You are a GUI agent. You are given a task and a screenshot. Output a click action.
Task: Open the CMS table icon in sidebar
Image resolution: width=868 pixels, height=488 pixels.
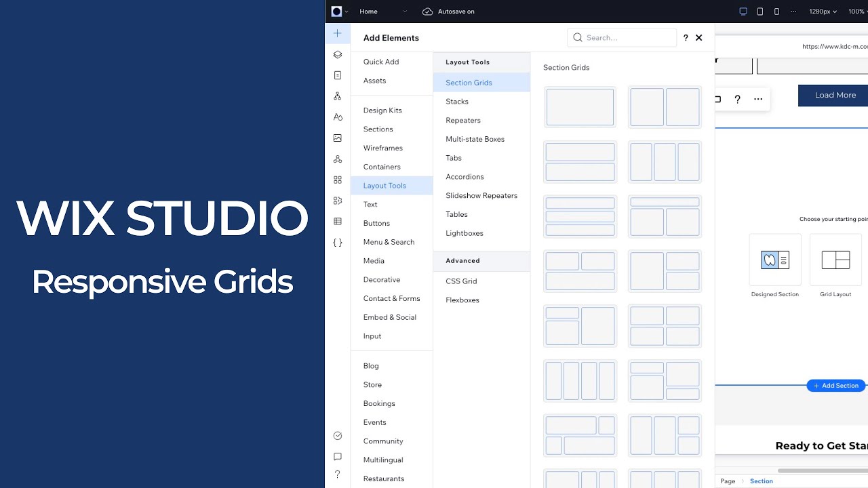click(338, 222)
